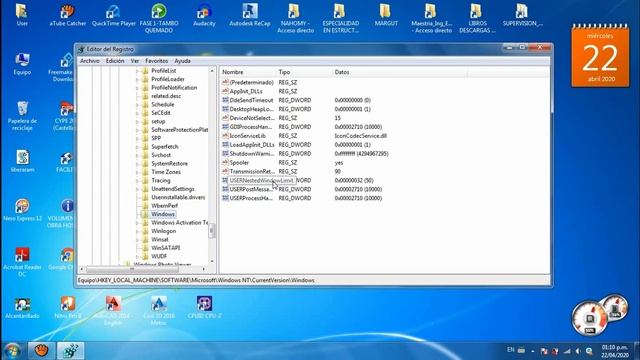Click the tree pane vertical scrollbar thumb
The width and height of the screenshot is (640, 360).
[x=211, y=231]
